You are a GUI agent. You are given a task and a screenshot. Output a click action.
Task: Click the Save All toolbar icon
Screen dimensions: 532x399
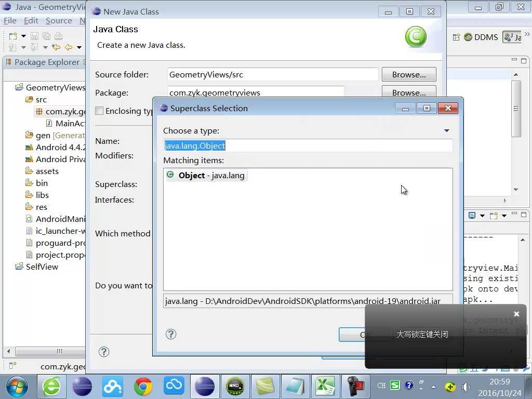coord(46,36)
